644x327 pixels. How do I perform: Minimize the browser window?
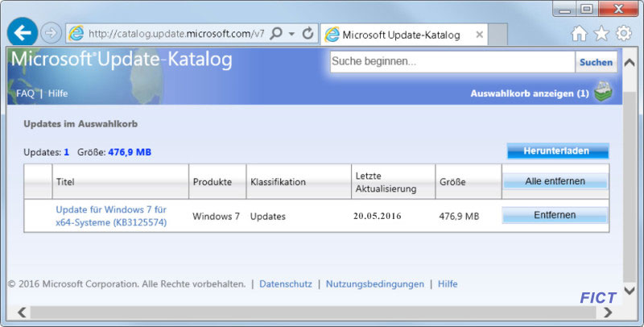[x=565, y=9]
